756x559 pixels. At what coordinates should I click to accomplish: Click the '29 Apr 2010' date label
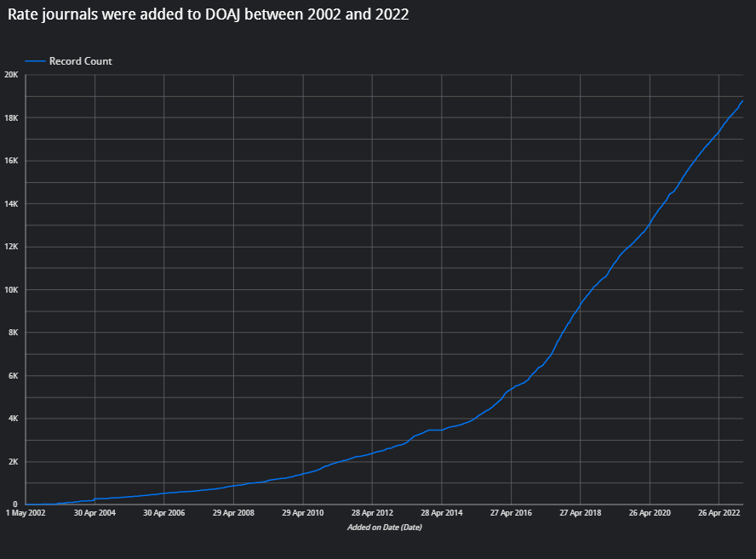click(x=302, y=513)
